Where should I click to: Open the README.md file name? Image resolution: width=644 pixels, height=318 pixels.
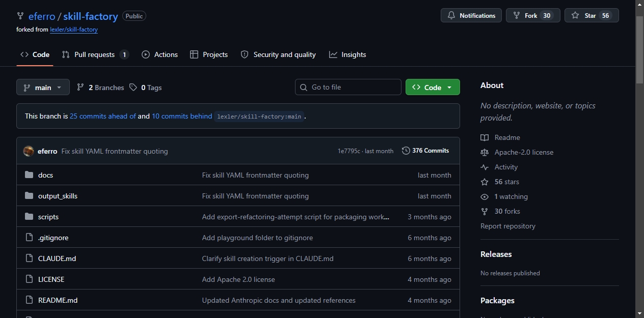(58, 300)
